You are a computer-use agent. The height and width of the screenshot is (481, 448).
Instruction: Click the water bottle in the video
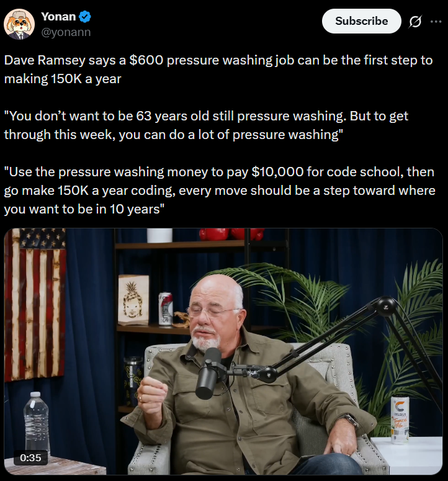coord(36,424)
